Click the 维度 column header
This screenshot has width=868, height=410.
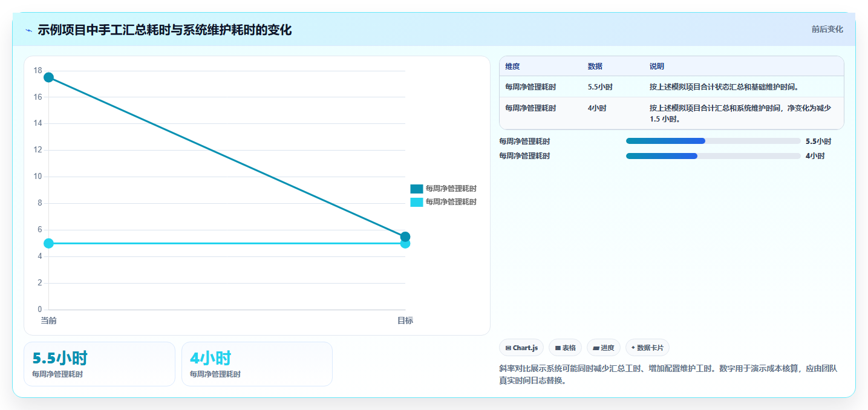click(x=512, y=67)
